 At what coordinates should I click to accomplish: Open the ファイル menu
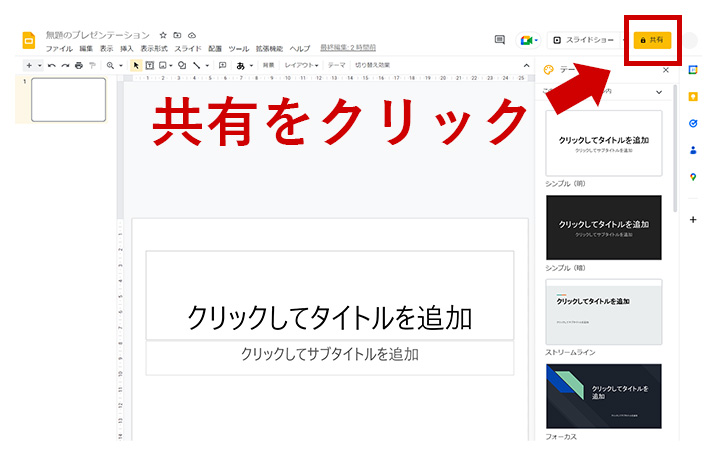pyautogui.click(x=59, y=48)
